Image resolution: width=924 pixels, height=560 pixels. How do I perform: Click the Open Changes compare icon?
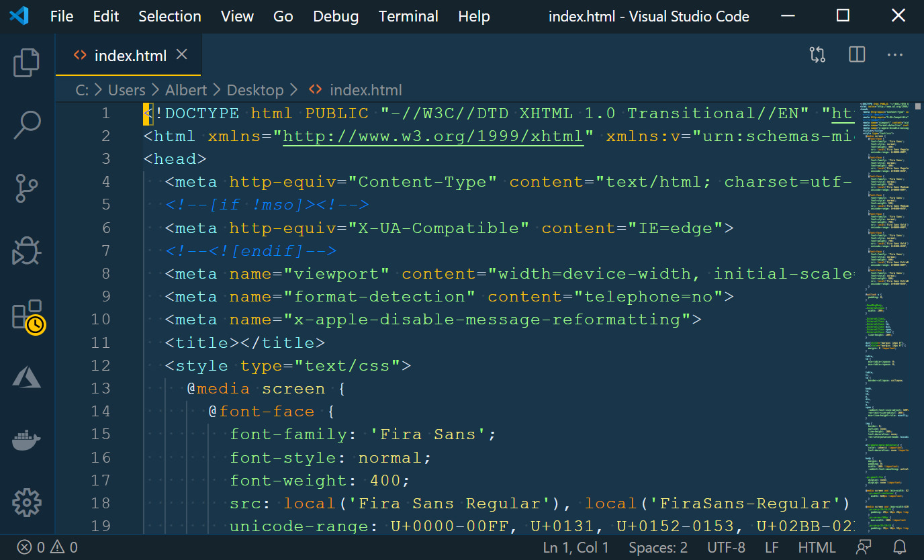point(817,55)
